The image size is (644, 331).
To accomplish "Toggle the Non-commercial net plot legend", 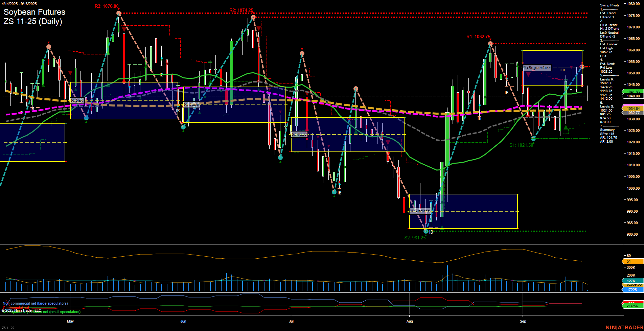I will [x=35, y=303].
